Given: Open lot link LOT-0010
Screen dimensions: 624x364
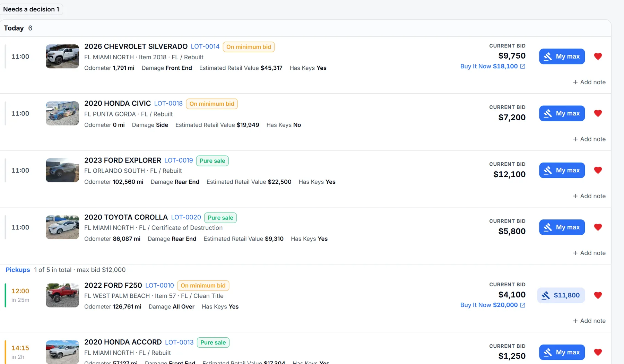Looking at the screenshot, I should coord(159,285).
